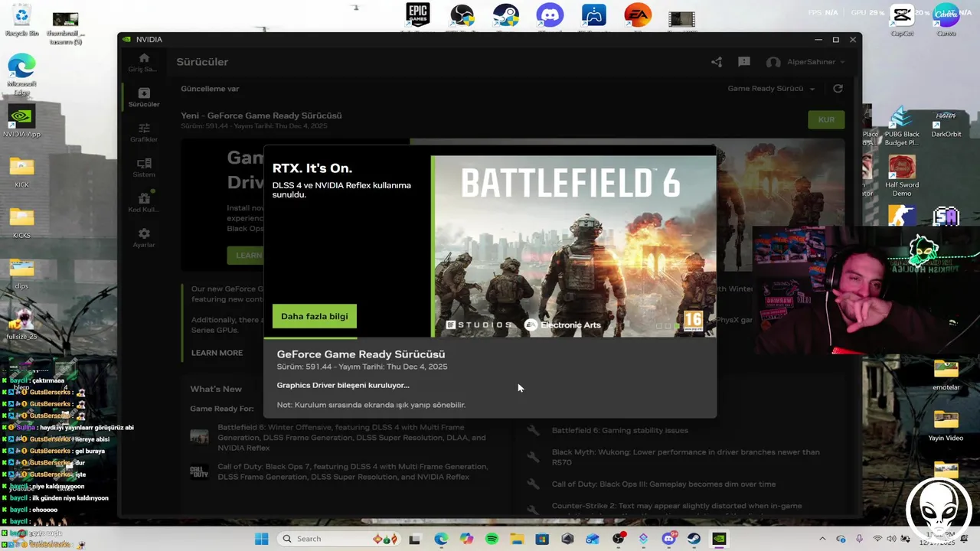Click the NVIDIA app taskbar icon
980x551 pixels.
coord(719,539)
